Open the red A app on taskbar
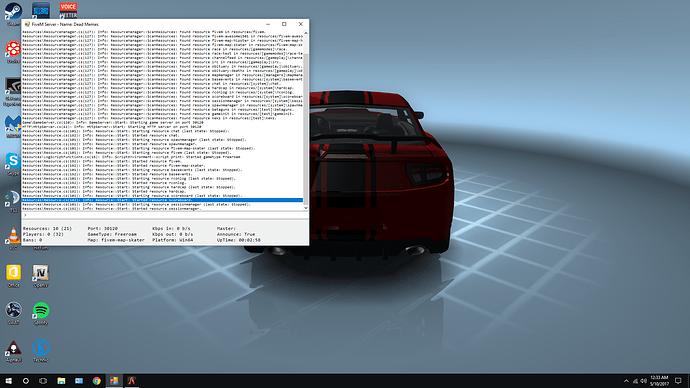The image size is (690, 388). [x=132, y=381]
